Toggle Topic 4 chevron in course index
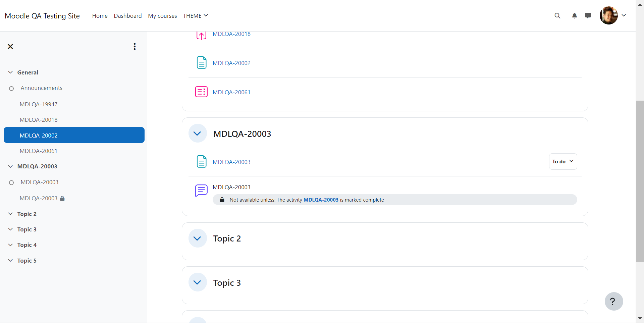This screenshot has width=644, height=323. point(10,245)
